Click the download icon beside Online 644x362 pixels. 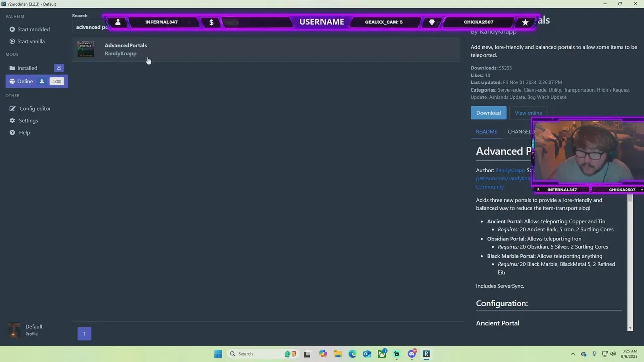click(x=42, y=81)
